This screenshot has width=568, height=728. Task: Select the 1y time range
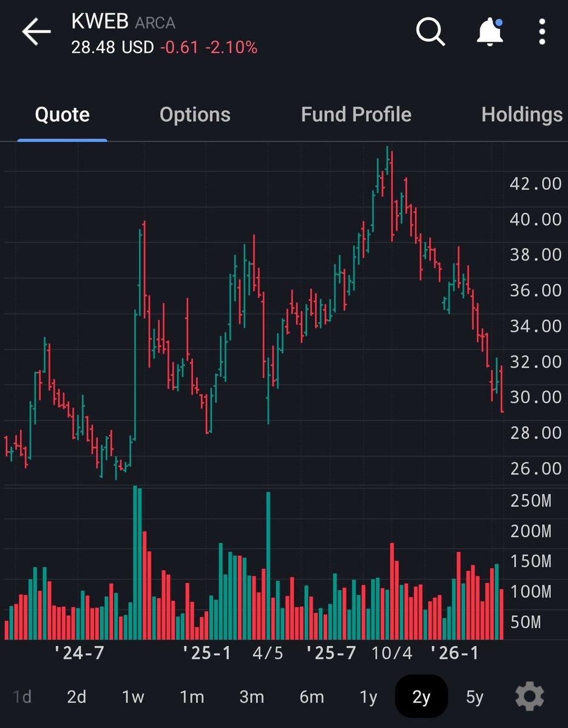(368, 697)
